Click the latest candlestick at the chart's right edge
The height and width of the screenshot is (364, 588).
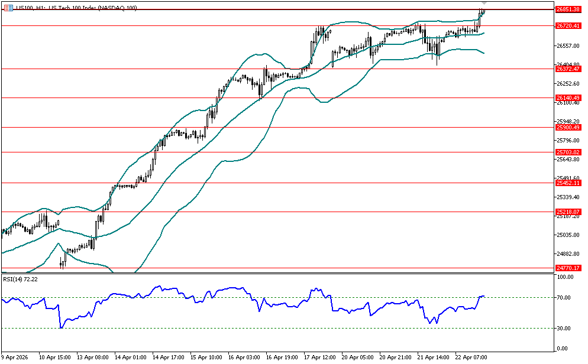pyautogui.click(x=483, y=11)
